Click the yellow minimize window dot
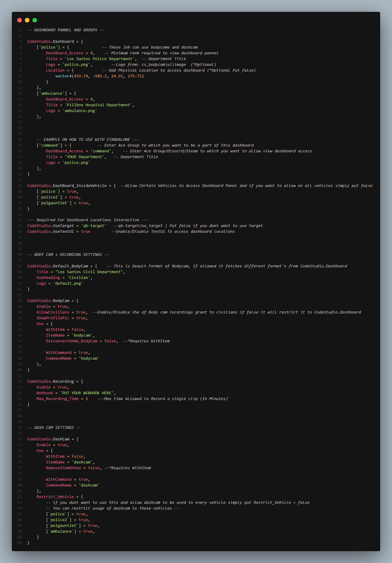This screenshot has height=563, width=392. pos(27,20)
